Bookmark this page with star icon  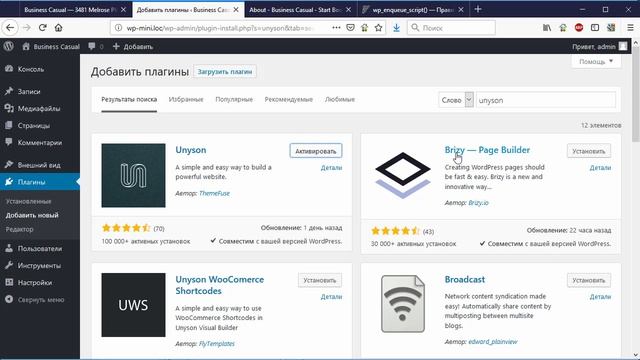click(x=378, y=28)
